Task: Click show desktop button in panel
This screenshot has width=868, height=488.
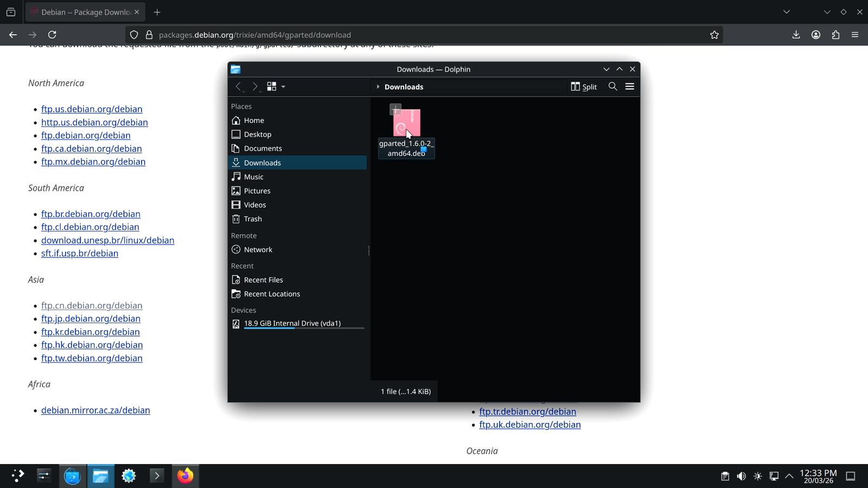Action: 851,476
